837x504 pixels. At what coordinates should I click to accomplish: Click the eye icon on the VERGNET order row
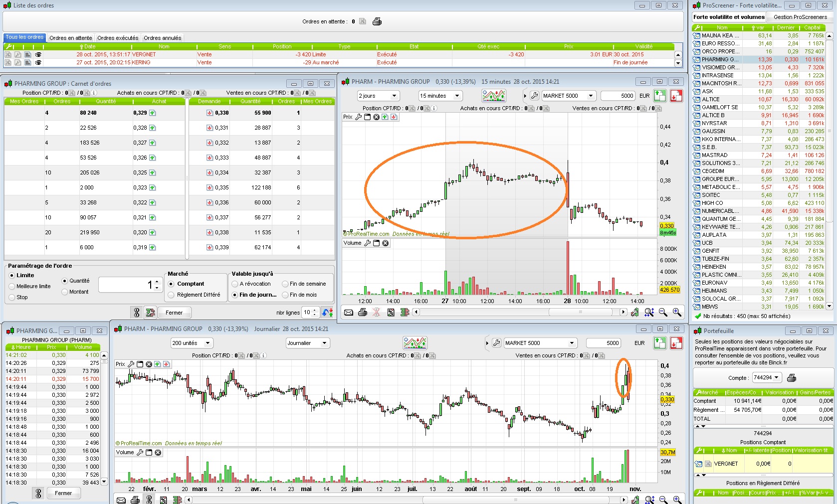click(38, 55)
